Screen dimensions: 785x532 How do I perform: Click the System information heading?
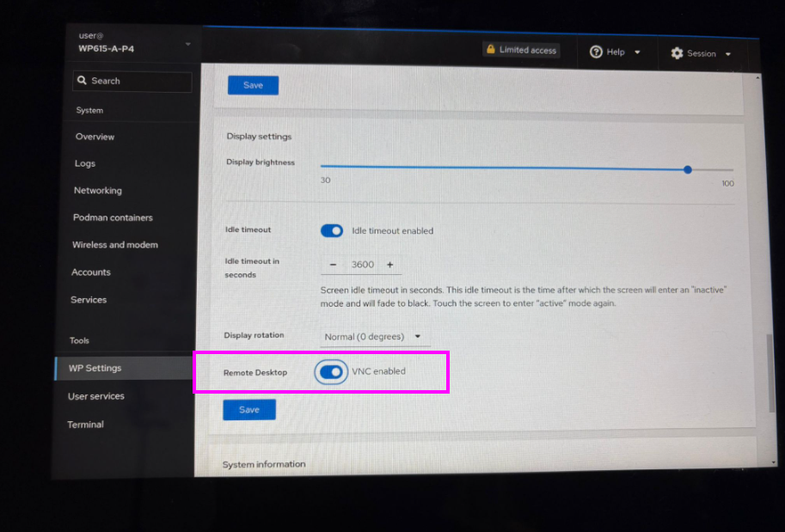click(x=264, y=464)
